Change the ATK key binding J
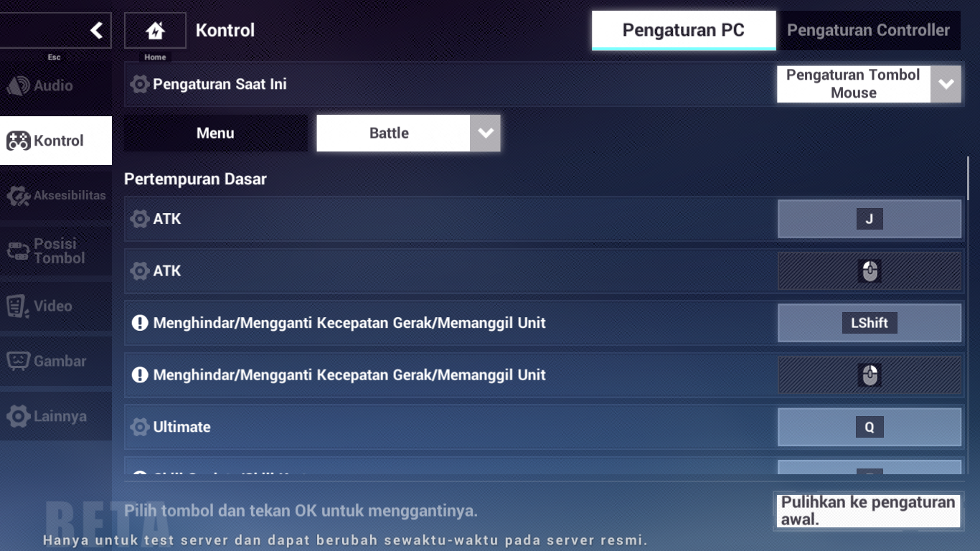Viewport: 980px width, 551px height. [x=869, y=219]
